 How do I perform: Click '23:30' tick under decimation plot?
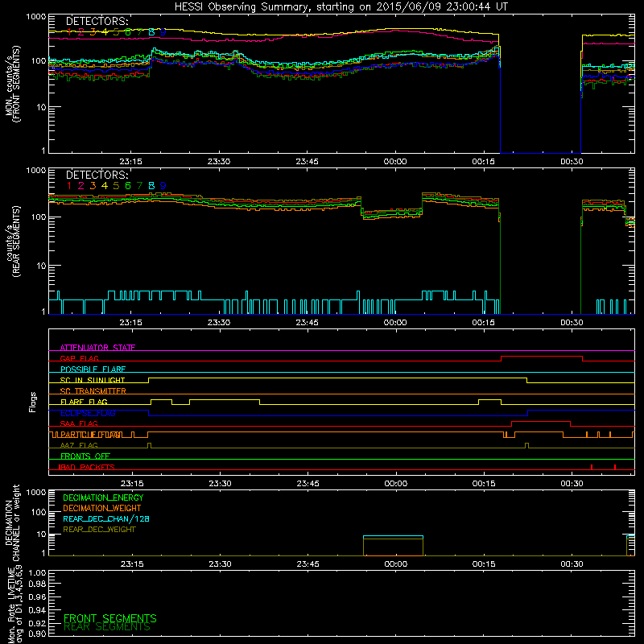220,564
